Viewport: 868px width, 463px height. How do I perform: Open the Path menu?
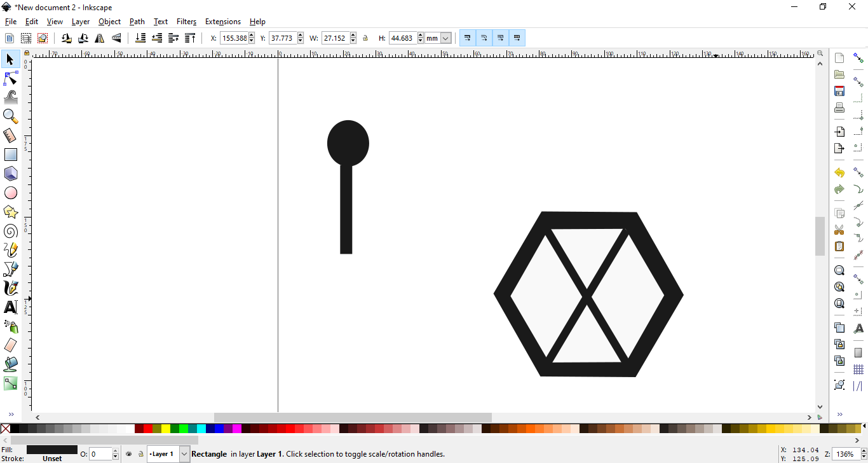(x=137, y=21)
